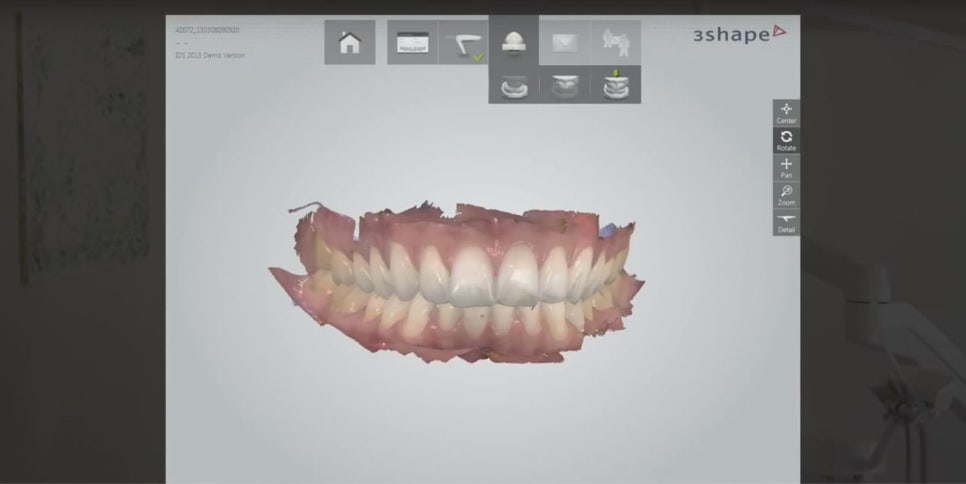Select the upper jaw scan icon
The width and height of the screenshot is (966, 484).
point(564,86)
